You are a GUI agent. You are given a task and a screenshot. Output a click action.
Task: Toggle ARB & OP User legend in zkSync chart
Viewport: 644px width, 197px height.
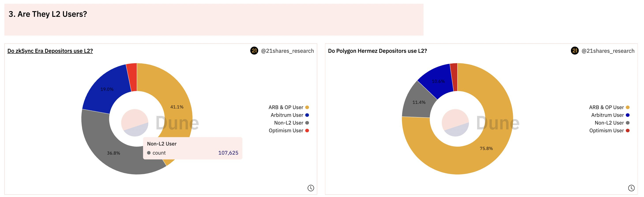pyautogui.click(x=288, y=107)
